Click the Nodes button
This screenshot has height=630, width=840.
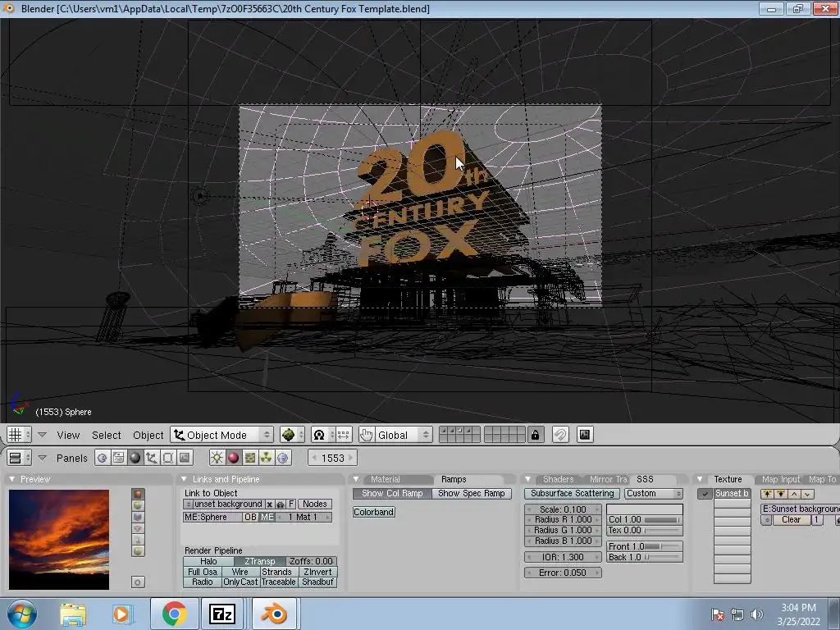314,504
